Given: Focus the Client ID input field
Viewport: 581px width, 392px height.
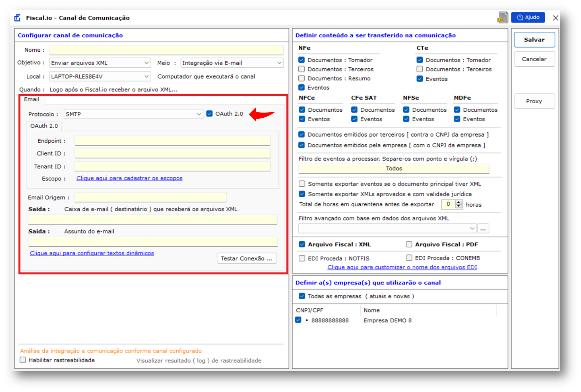Looking at the screenshot, I should coord(172,153).
